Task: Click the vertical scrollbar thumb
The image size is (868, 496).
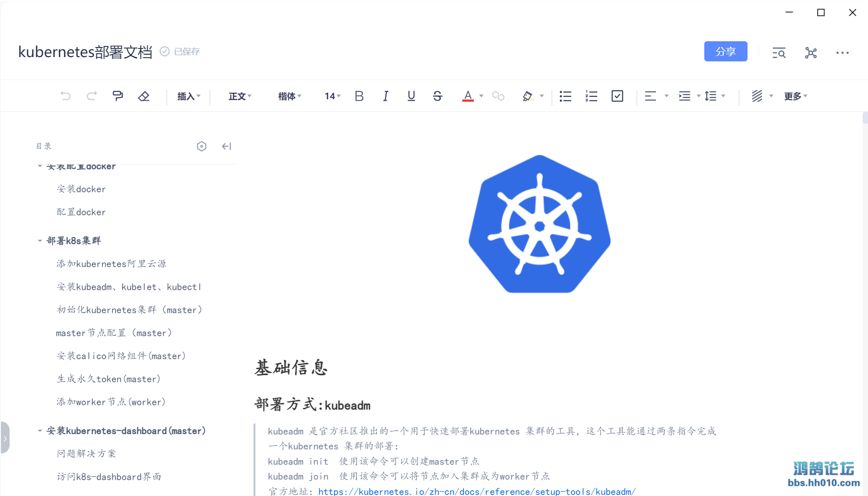Action: pos(865,118)
